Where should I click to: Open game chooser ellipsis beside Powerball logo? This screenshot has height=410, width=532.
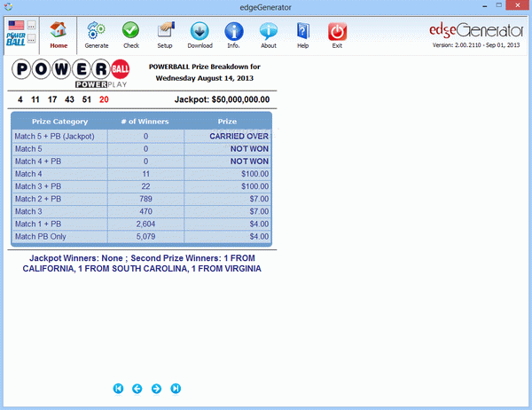[31, 39]
